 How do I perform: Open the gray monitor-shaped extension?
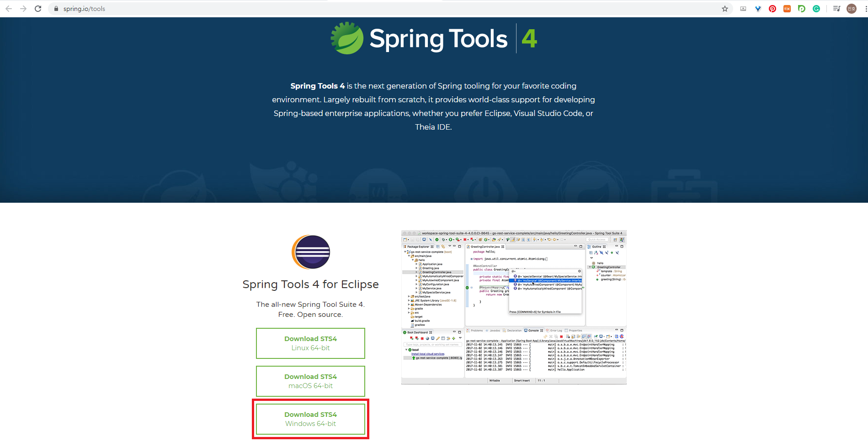[743, 9]
